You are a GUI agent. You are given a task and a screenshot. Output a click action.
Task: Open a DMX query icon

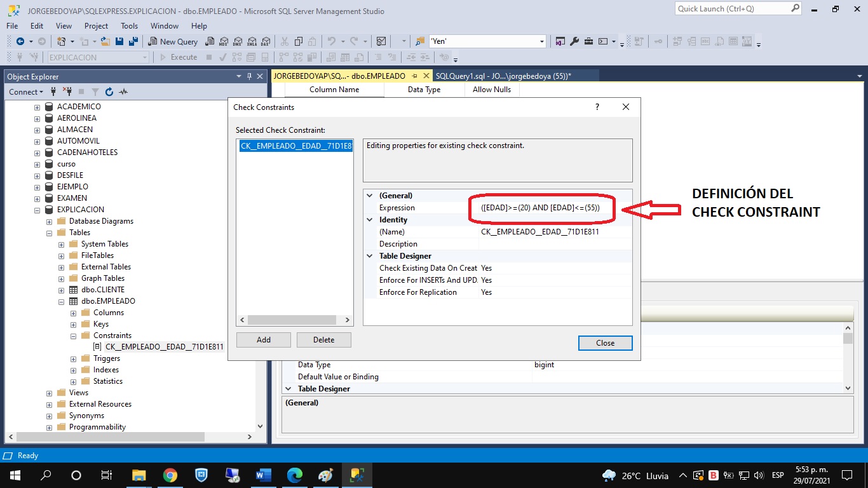pyautogui.click(x=237, y=41)
